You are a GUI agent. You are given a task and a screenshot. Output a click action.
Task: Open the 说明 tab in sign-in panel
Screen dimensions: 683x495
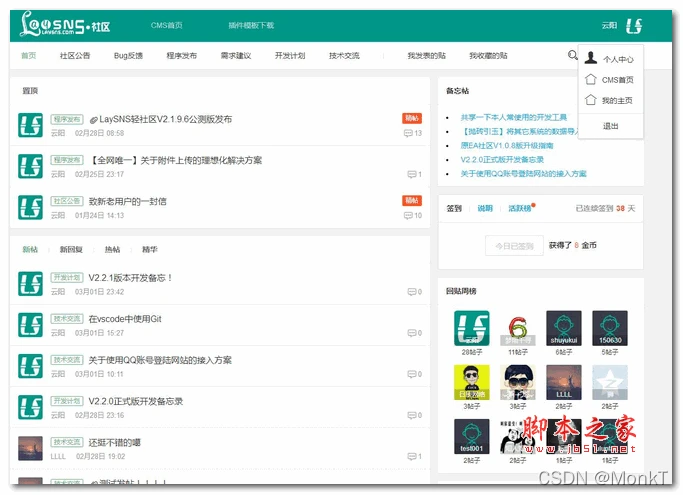click(x=485, y=208)
